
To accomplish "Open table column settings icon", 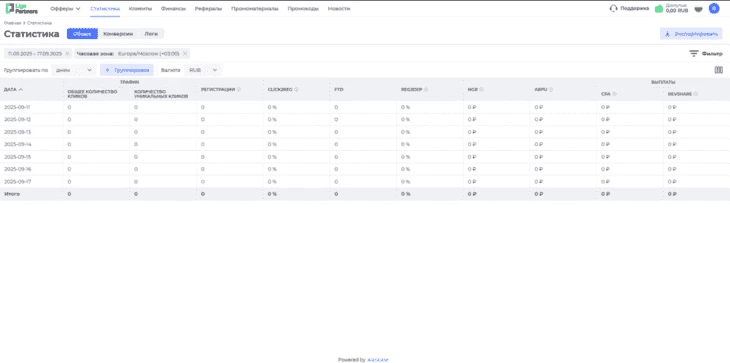I will coord(718,70).
